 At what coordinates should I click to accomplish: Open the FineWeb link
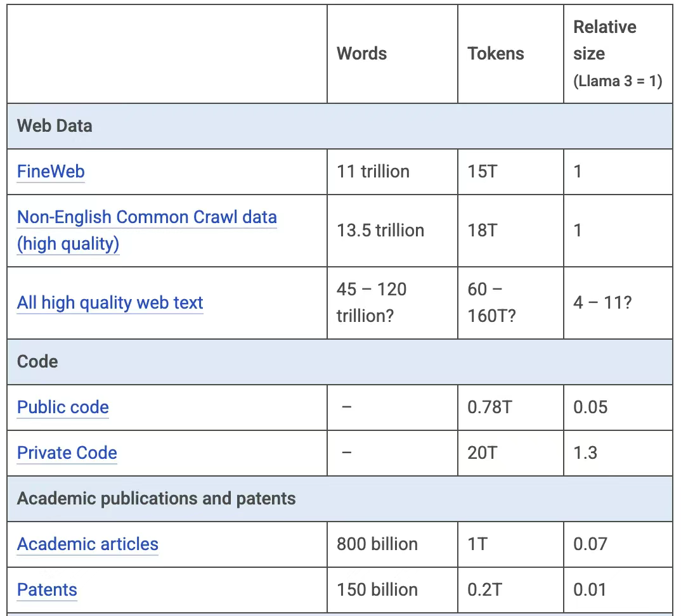51,172
